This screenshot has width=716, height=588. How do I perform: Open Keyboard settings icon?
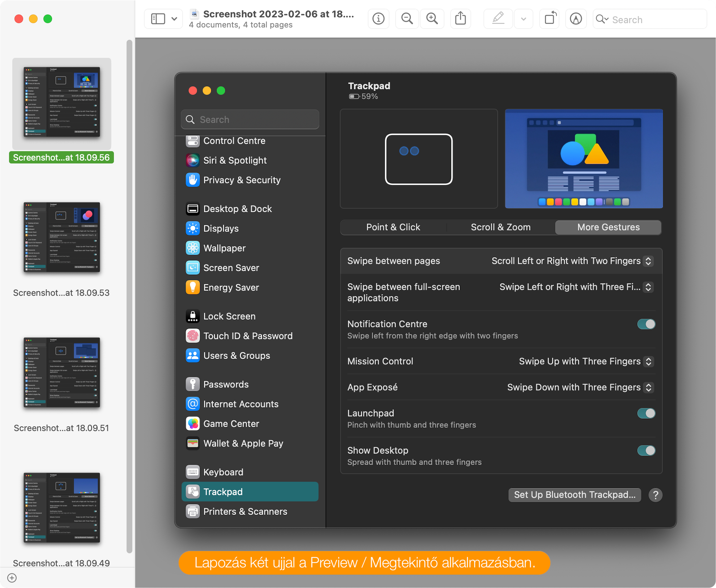[x=193, y=472]
